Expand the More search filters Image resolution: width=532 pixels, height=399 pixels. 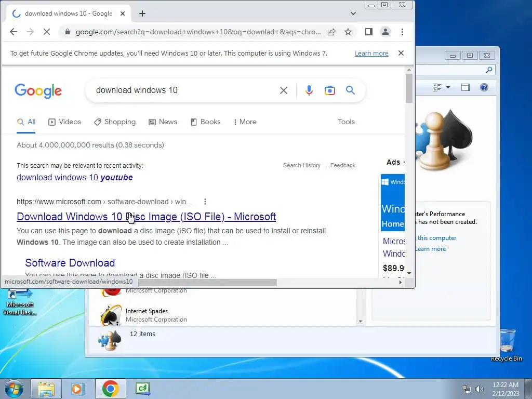(245, 122)
